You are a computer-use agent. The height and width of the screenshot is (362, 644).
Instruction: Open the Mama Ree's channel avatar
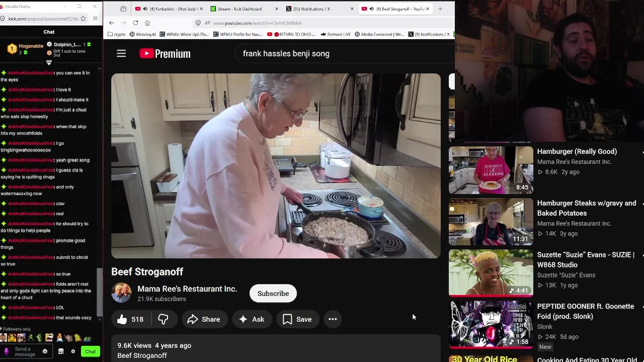[x=121, y=293]
